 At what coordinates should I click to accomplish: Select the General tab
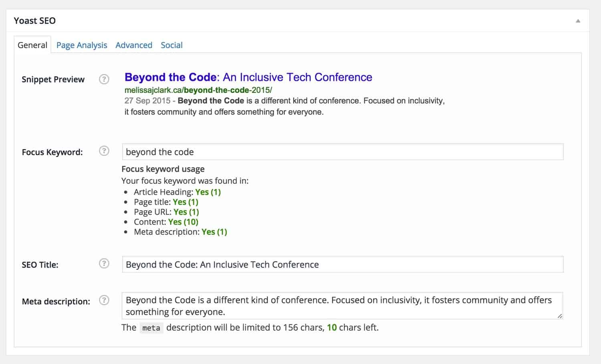(32, 45)
